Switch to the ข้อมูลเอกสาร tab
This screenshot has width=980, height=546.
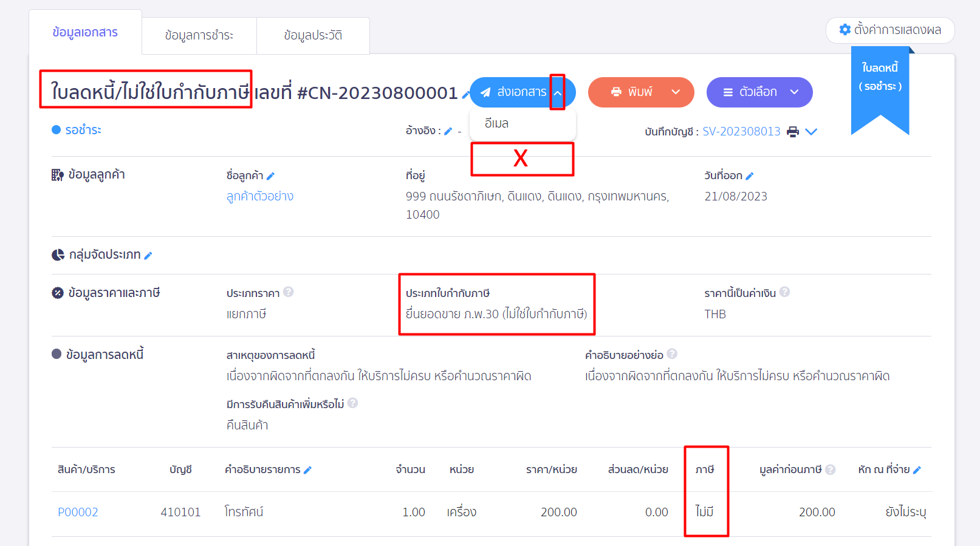(x=85, y=32)
